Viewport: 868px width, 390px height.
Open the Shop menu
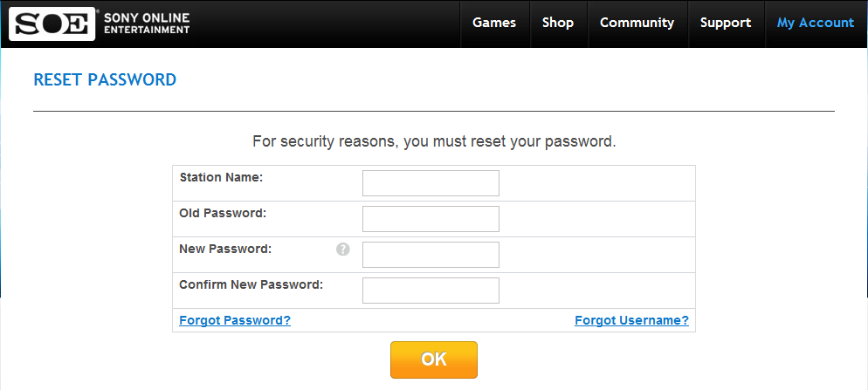coord(558,23)
